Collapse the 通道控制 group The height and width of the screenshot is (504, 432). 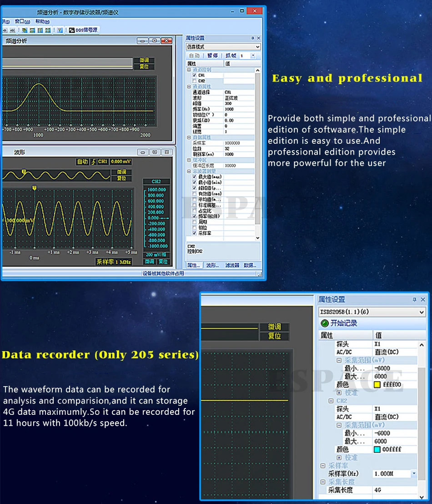189,70
